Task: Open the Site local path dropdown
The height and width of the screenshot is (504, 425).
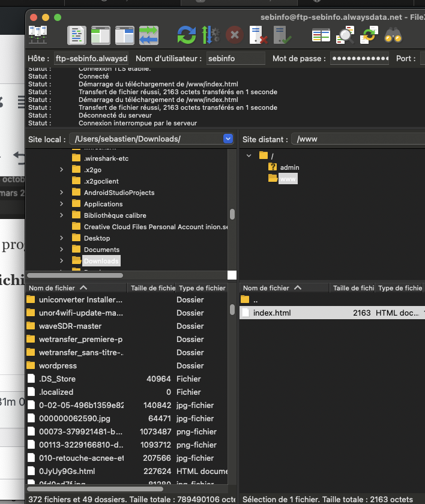Action: (228, 139)
